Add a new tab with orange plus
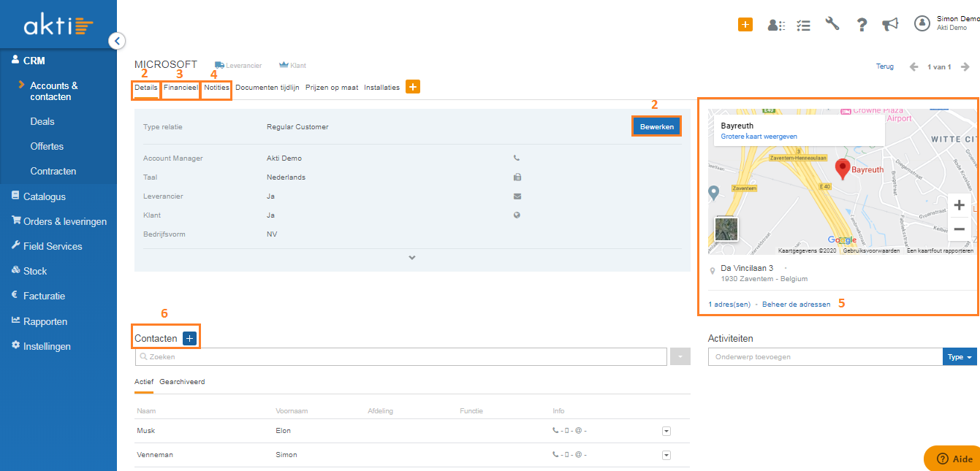Image resolution: width=980 pixels, height=471 pixels. pyautogui.click(x=413, y=87)
